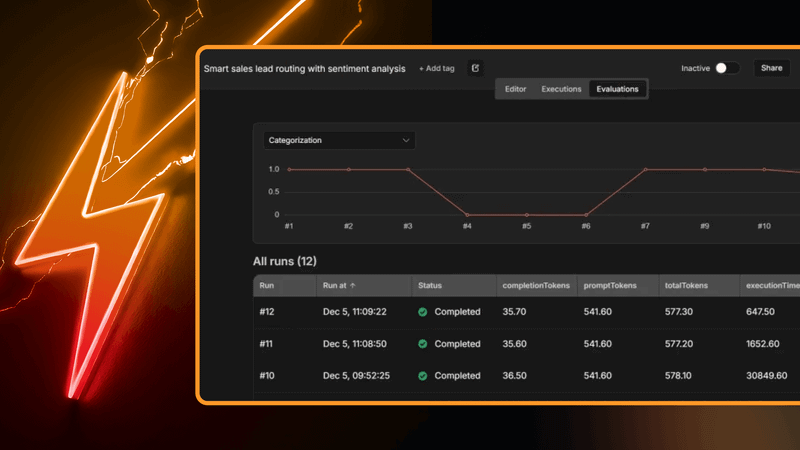This screenshot has height=450, width=800.
Task: Click the chart data point for run #7
Action: (x=645, y=169)
